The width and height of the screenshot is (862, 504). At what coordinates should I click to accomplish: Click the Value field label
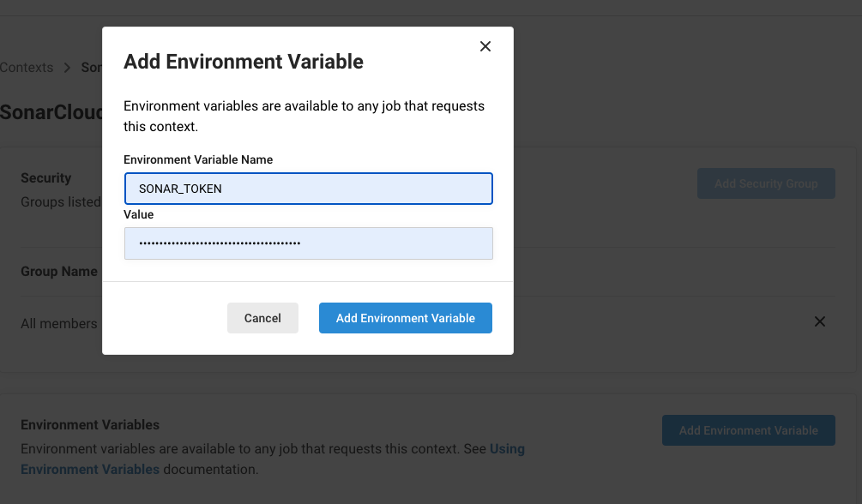[139, 215]
